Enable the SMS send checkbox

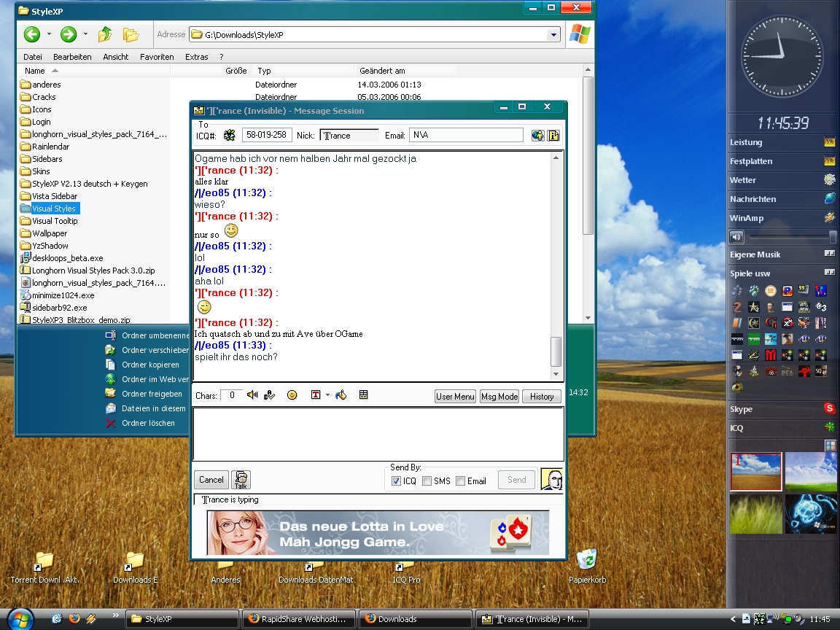[x=427, y=481]
